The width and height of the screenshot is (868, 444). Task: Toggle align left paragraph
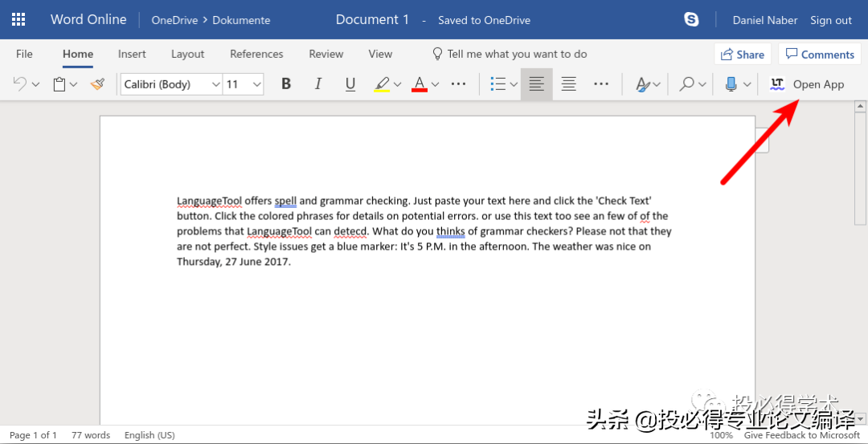[536, 84]
